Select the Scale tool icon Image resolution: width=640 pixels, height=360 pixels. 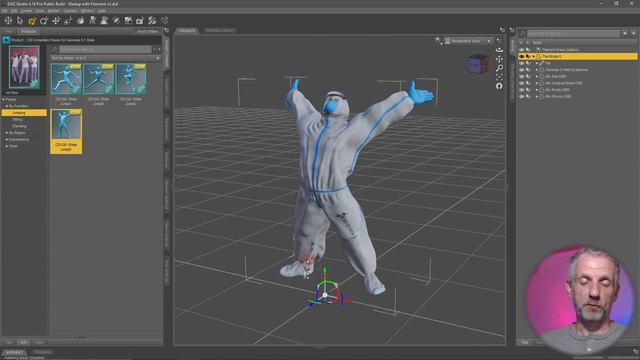coord(68,20)
